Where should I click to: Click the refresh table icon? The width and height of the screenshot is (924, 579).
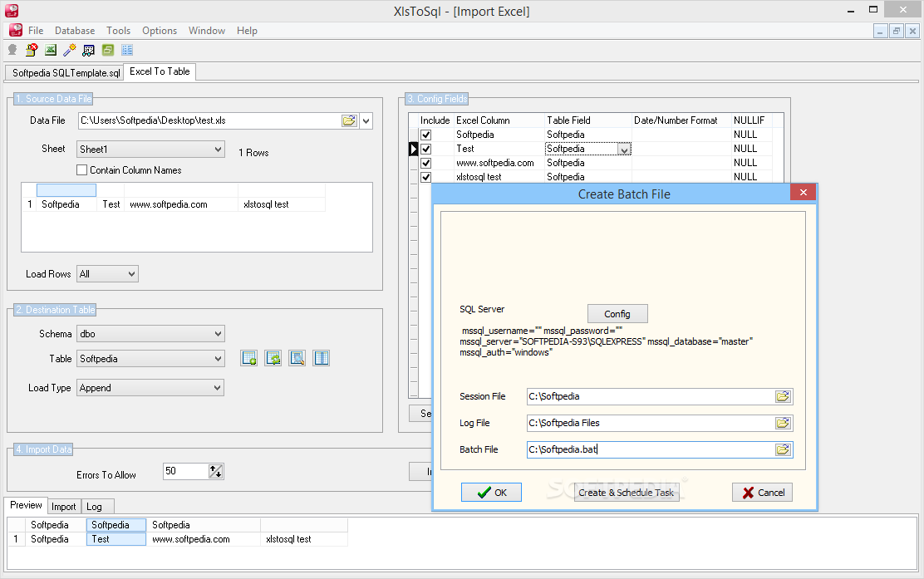tap(273, 358)
